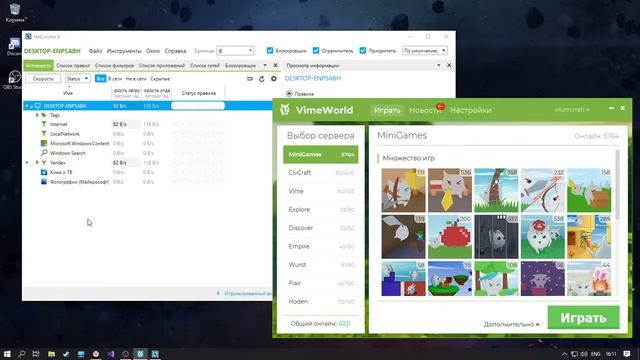Click the LocalNetwork filter funnel icon

point(44,133)
